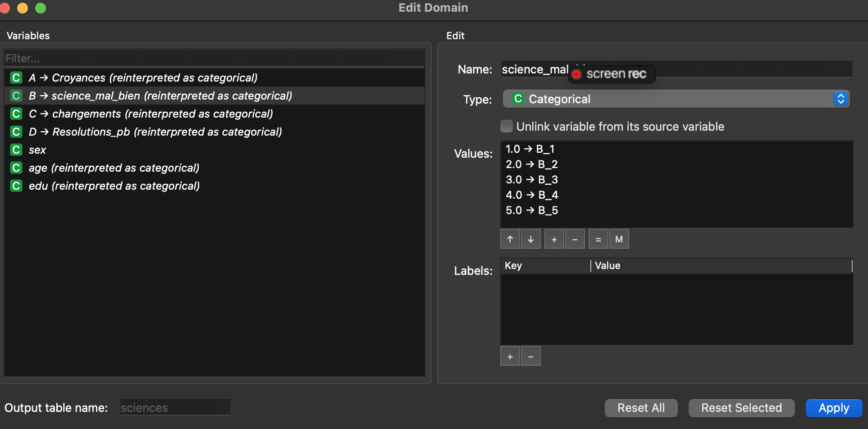Click the merge values equals button
The width and height of the screenshot is (868, 429).
(x=598, y=239)
